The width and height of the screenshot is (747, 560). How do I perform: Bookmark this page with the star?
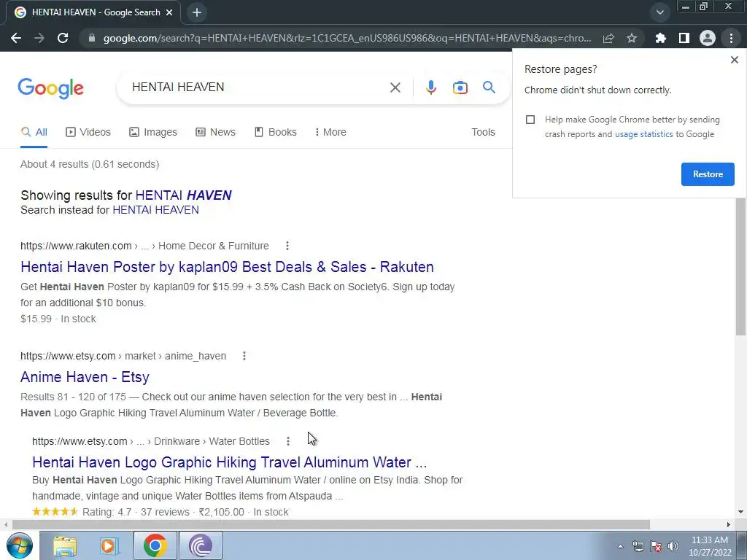632,38
